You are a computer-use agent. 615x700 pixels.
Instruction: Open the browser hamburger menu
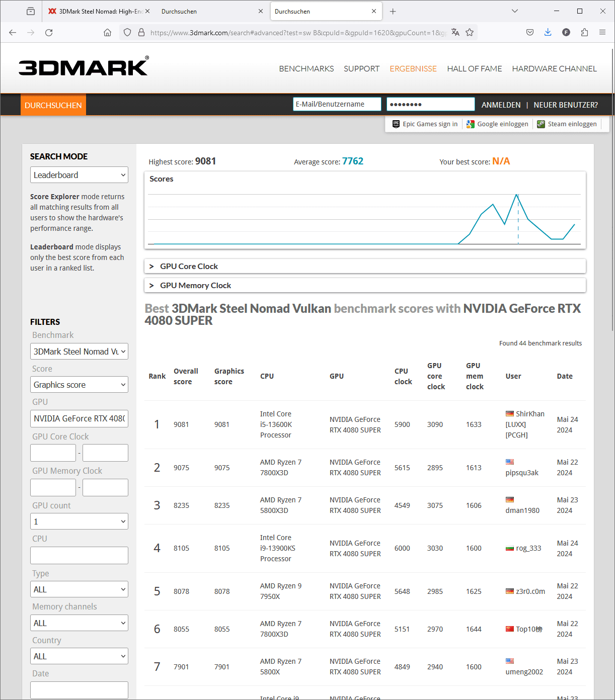(x=602, y=32)
